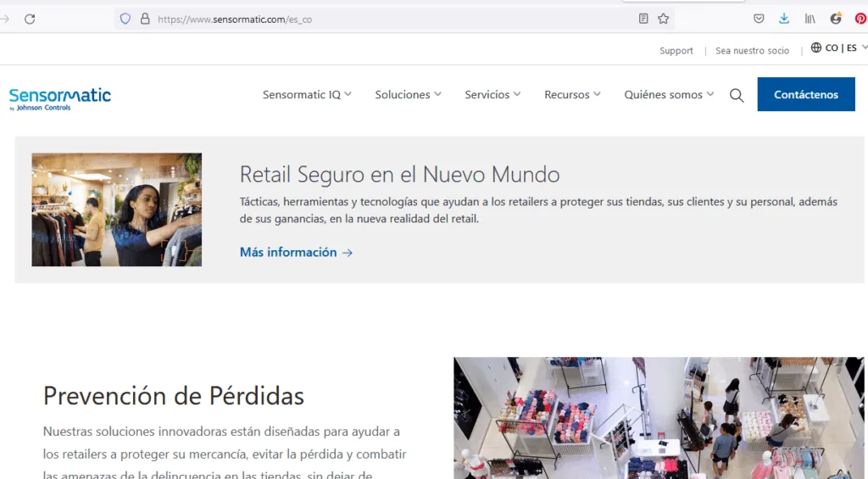Click the Pinterest extension icon
The width and height of the screenshot is (868, 479).
pos(860,19)
